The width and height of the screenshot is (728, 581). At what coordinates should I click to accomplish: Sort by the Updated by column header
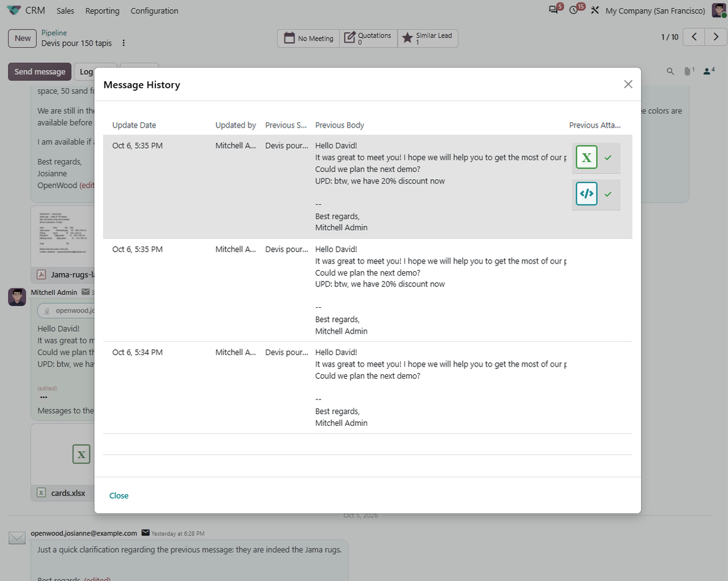[235, 126]
